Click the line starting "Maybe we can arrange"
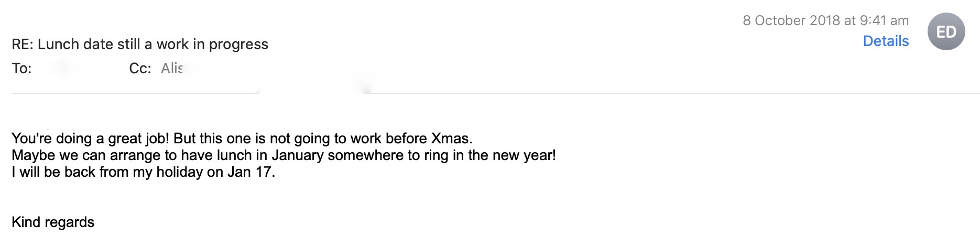Viewport: 980px width, 249px height. click(x=283, y=155)
